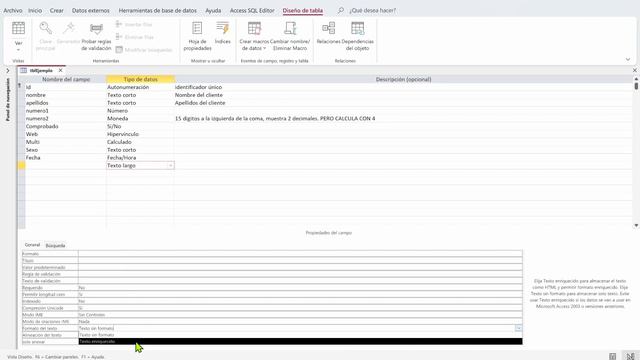Image resolution: width=640 pixels, height=360 pixels.
Task: Open the Access SQL Editor tab
Action: [252, 10]
